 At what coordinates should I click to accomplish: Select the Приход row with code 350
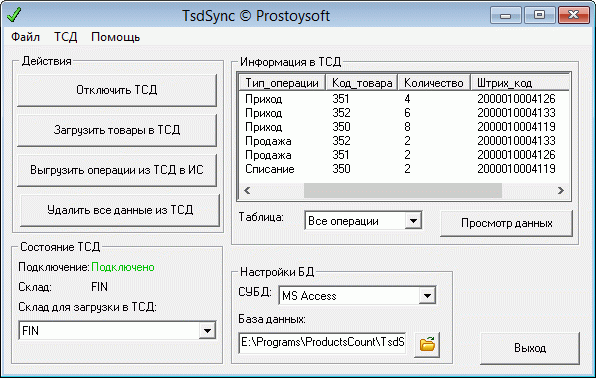404,127
